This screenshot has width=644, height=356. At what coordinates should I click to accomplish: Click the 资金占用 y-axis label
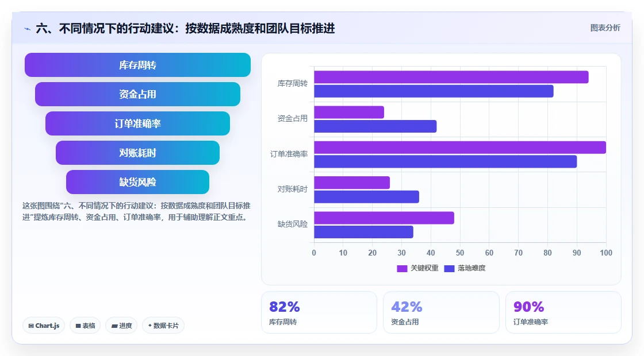pyautogui.click(x=293, y=118)
